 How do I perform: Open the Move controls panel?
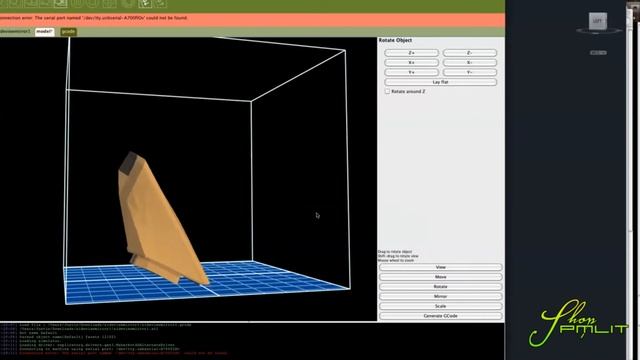point(440,277)
